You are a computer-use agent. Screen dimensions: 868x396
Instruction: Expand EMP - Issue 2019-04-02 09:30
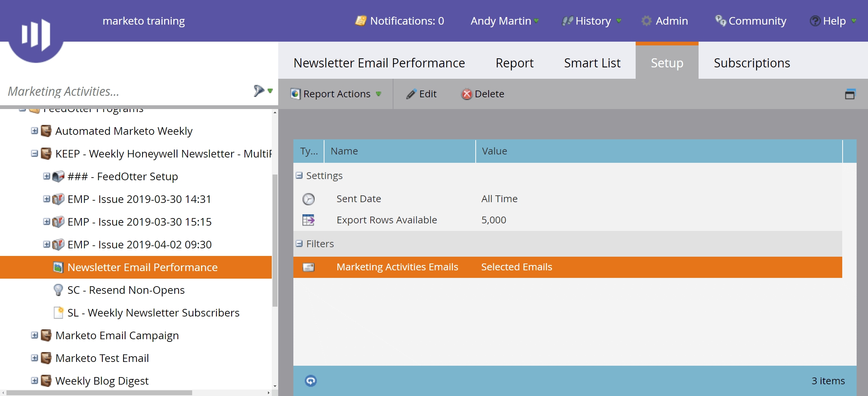coord(46,245)
